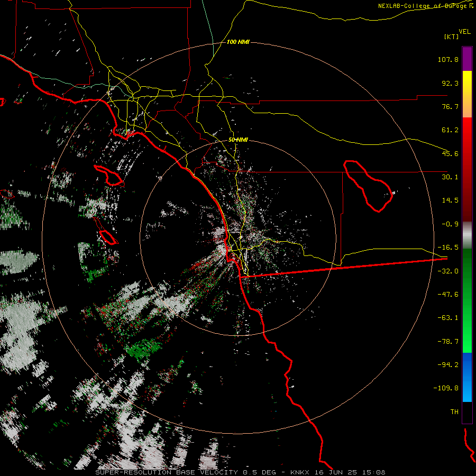Click the 45.6 velocity scale value
Screen dimensions: 476x476
[x=450, y=153]
